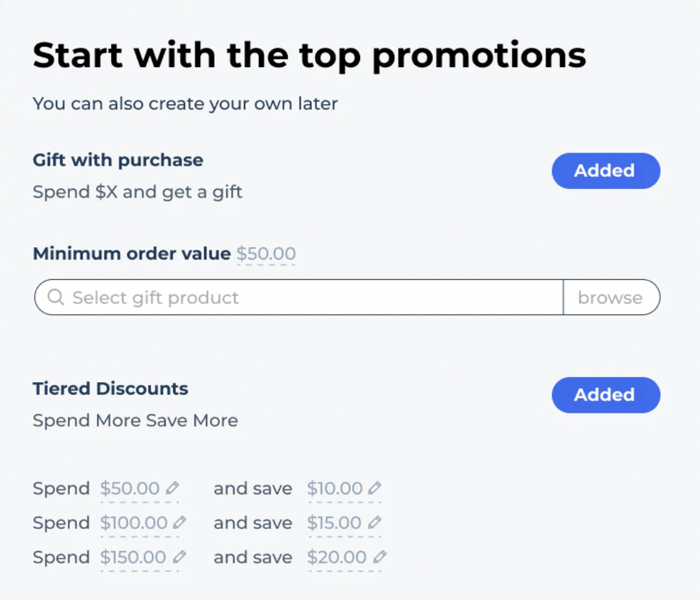Click pencil icon beside $20.00 savings
Image resolution: width=700 pixels, height=600 pixels.
click(379, 557)
